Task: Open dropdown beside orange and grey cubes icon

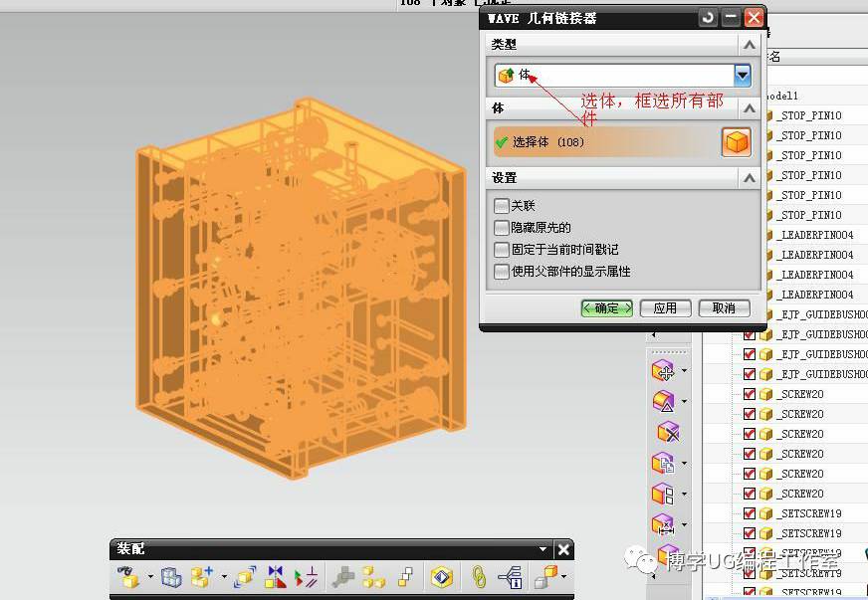Action: 564,577
